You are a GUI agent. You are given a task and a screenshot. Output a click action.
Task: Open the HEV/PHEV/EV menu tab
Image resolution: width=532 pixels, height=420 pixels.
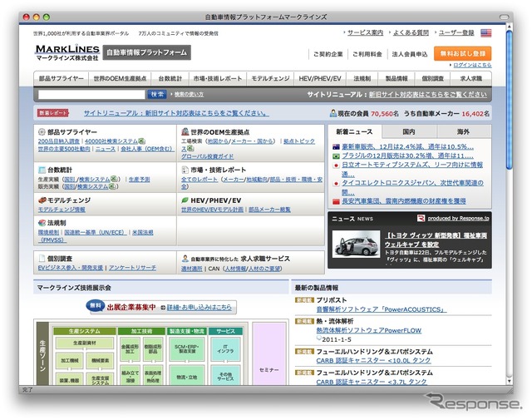pos(319,78)
